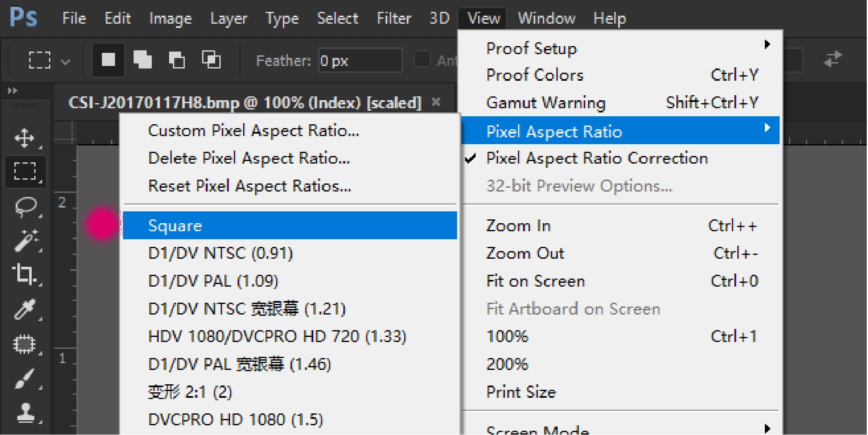Select the Move tool
The width and height of the screenshot is (868, 435).
(x=25, y=138)
